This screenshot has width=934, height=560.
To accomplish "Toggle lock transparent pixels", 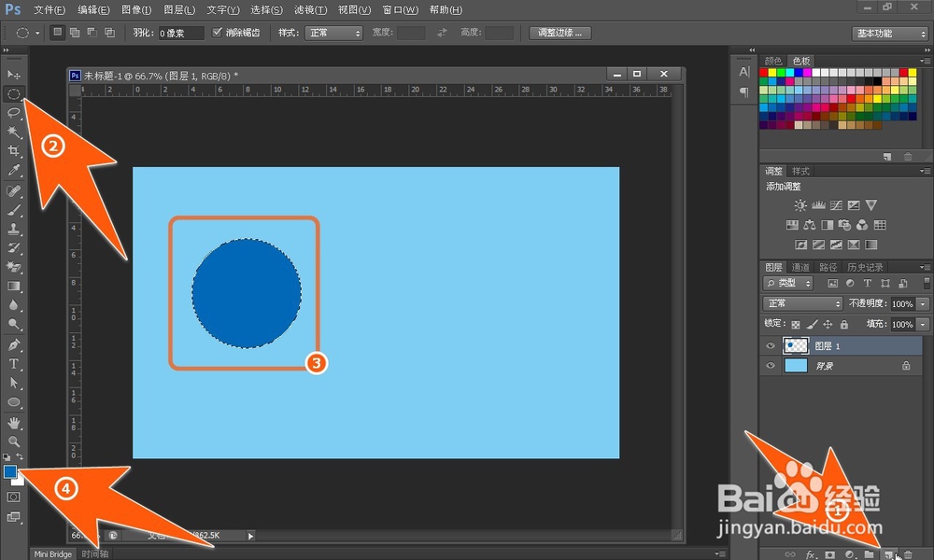I will point(795,325).
